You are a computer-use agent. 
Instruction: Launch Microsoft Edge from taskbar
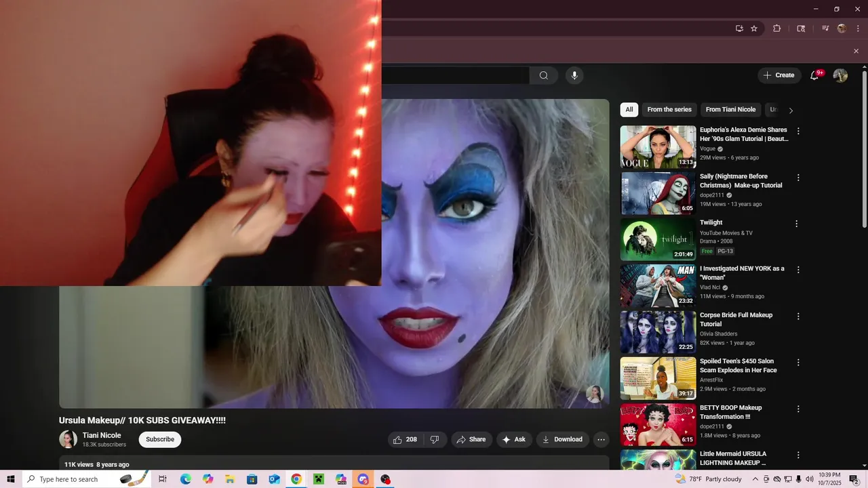(x=185, y=479)
